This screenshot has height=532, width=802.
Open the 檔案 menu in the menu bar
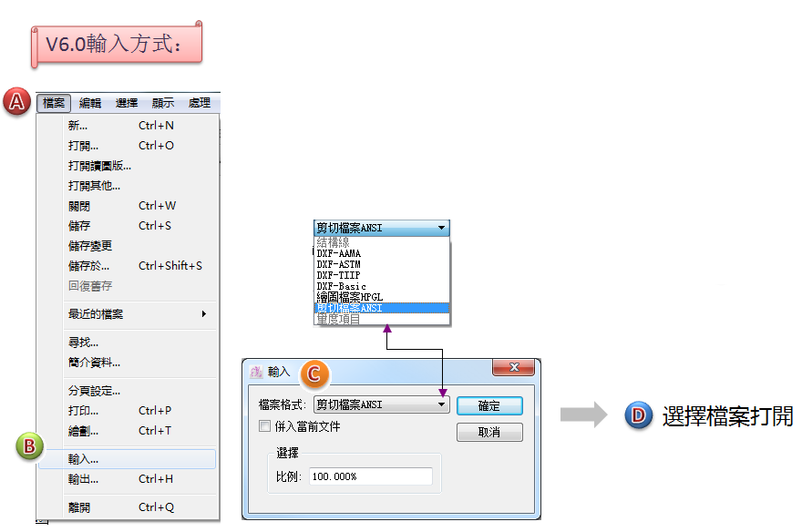point(54,103)
